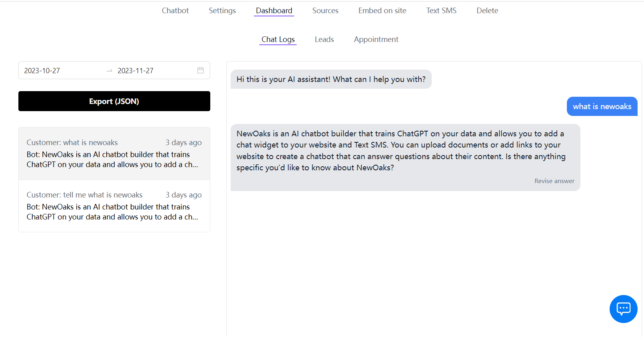The width and height of the screenshot is (644, 337).
Task: Click the AI assistant greeting message
Action: [331, 79]
